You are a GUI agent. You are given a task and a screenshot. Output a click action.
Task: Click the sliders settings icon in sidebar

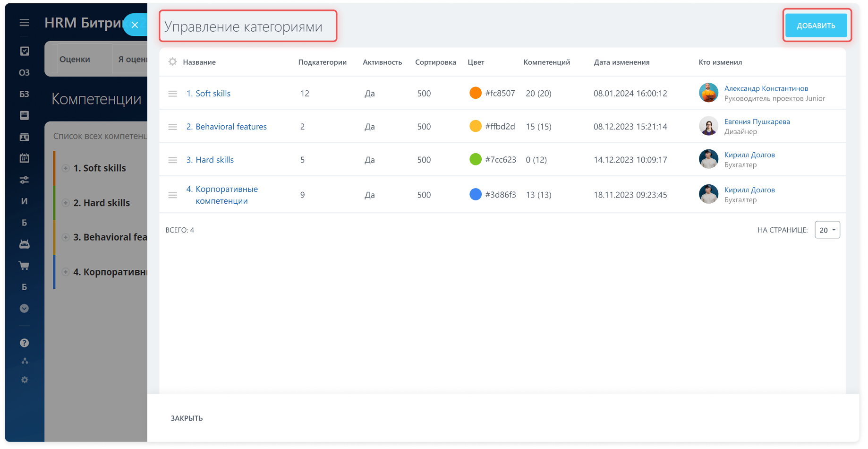click(25, 180)
